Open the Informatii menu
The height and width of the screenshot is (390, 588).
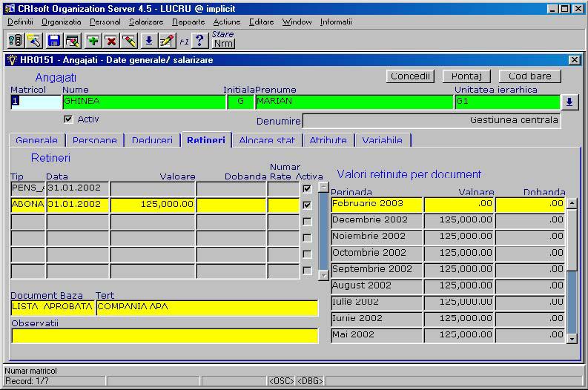point(336,22)
